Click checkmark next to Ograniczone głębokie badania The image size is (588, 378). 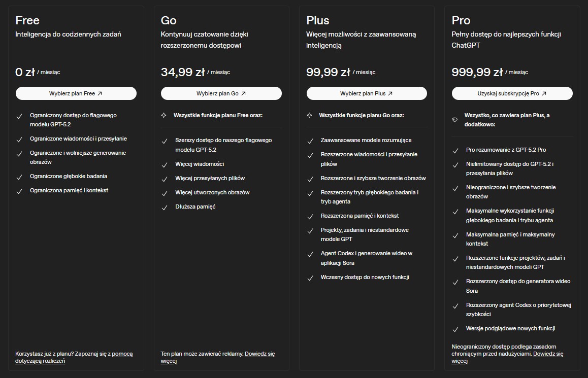point(19,177)
